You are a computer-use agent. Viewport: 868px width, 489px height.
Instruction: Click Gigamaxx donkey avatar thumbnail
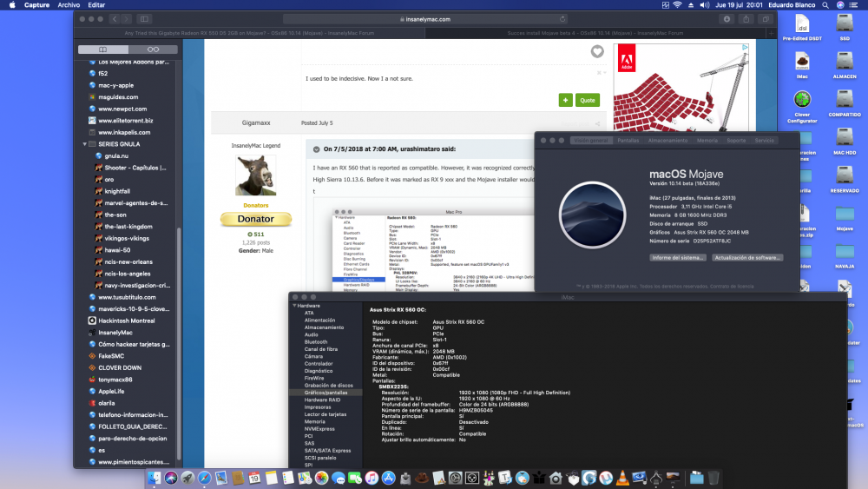point(256,175)
